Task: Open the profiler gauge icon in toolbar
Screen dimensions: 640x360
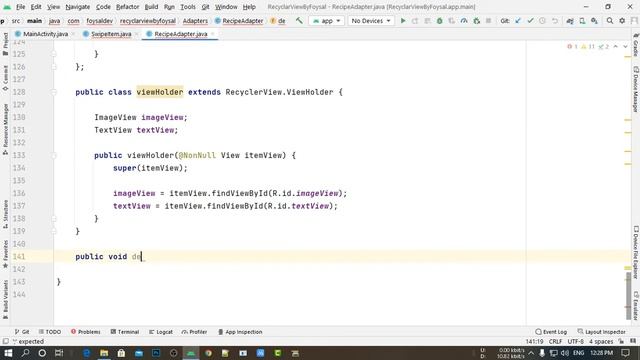Action: [464, 20]
